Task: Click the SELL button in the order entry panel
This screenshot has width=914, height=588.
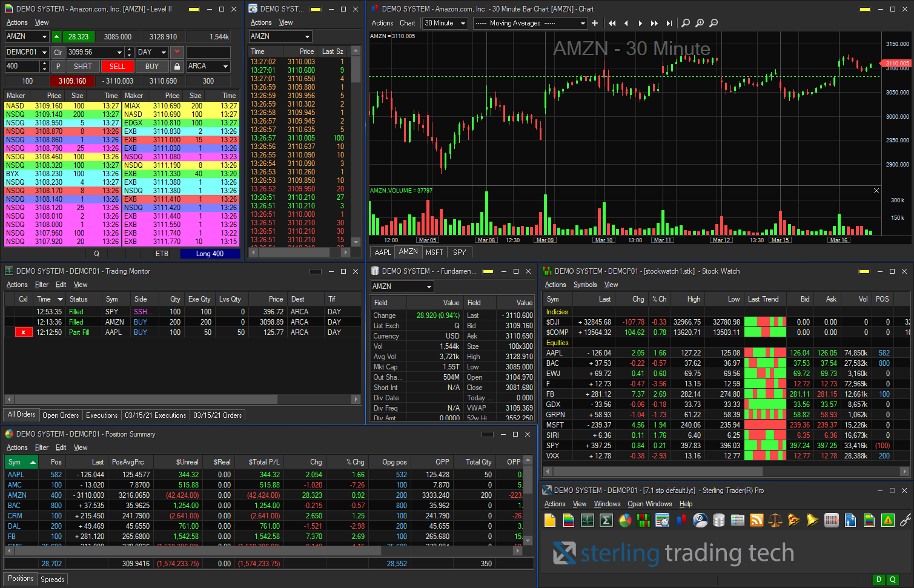Action: click(117, 66)
